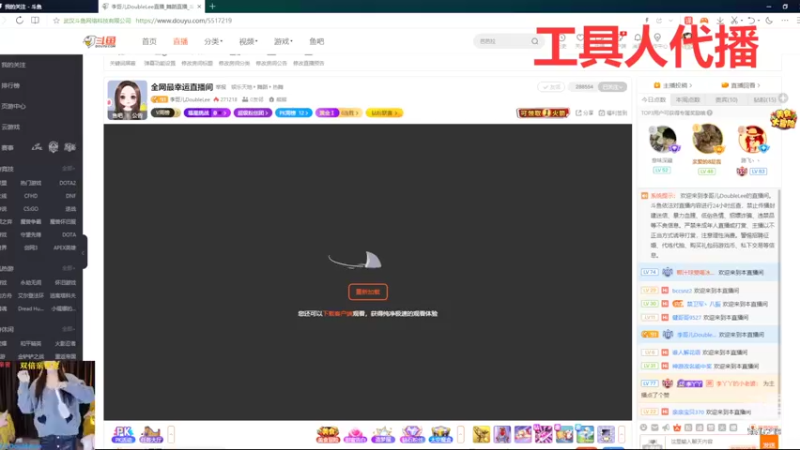This screenshot has width=800, height=450.
Task: Click the 分享 share icon
Action: pos(584,113)
